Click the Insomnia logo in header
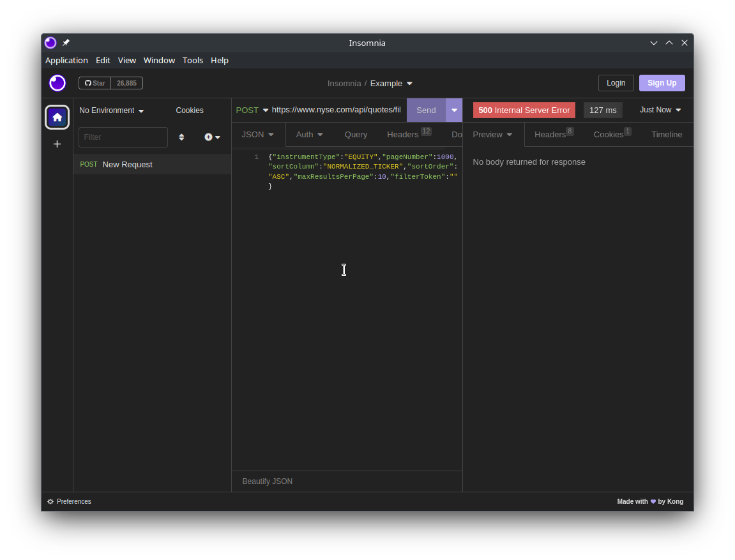 coord(57,83)
